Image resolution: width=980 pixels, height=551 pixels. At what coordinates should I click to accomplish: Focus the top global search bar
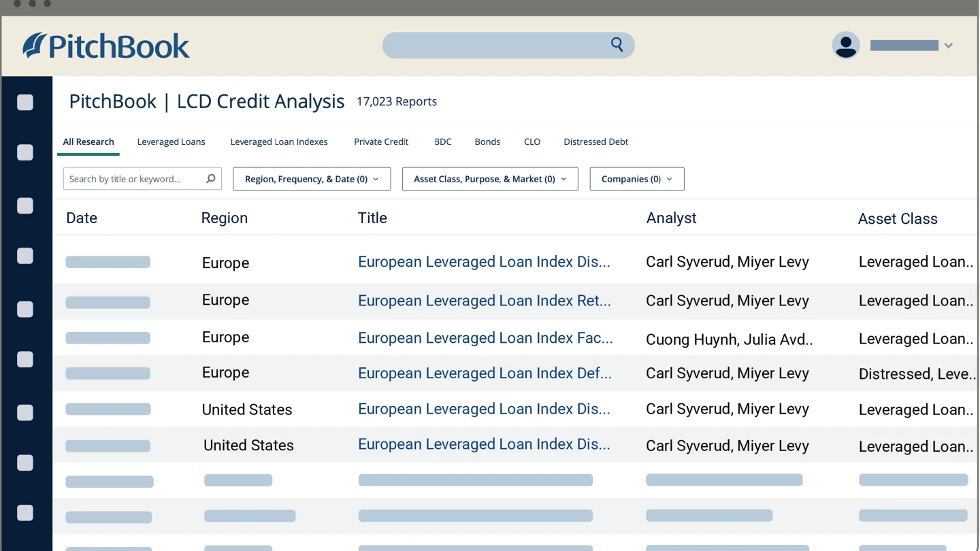point(508,45)
